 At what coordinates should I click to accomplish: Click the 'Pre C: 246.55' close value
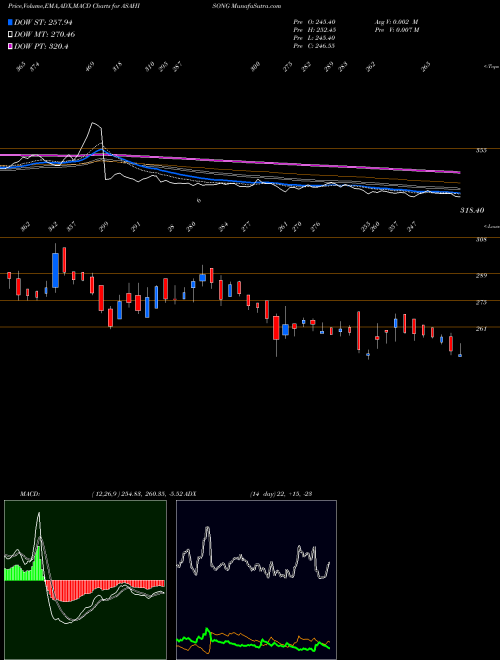[x=314, y=46]
